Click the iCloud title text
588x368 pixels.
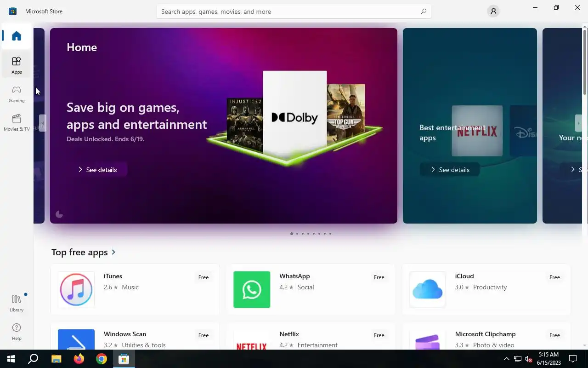tap(464, 276)
